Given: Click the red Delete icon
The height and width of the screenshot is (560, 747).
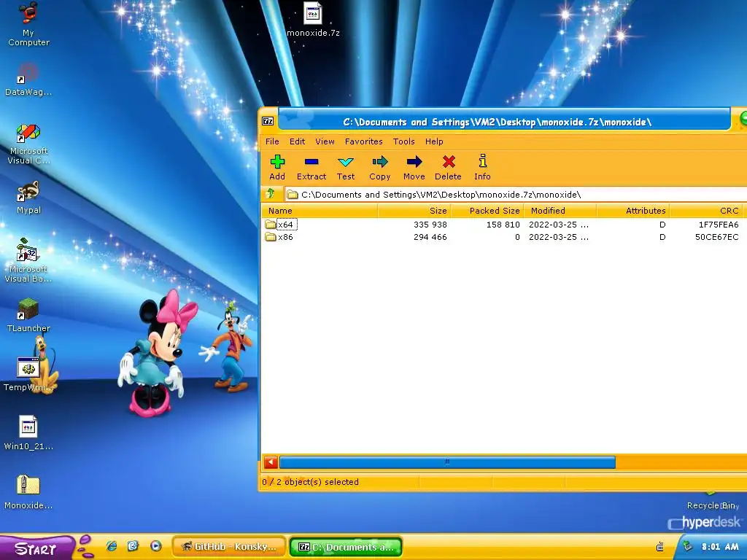Looking at the screenshot, I should tap(449, 168).
